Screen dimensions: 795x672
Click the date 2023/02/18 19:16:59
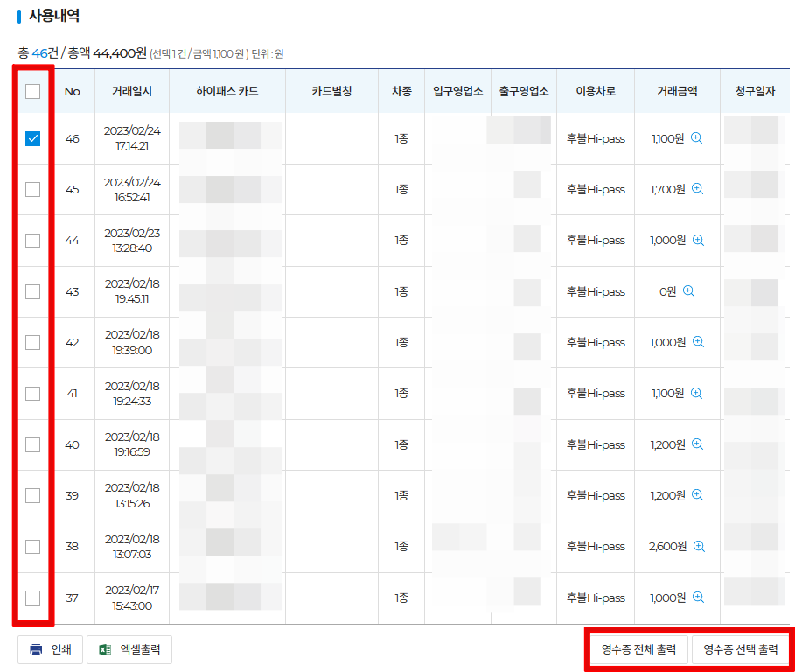pyautogui.click(x=132, y=444)
